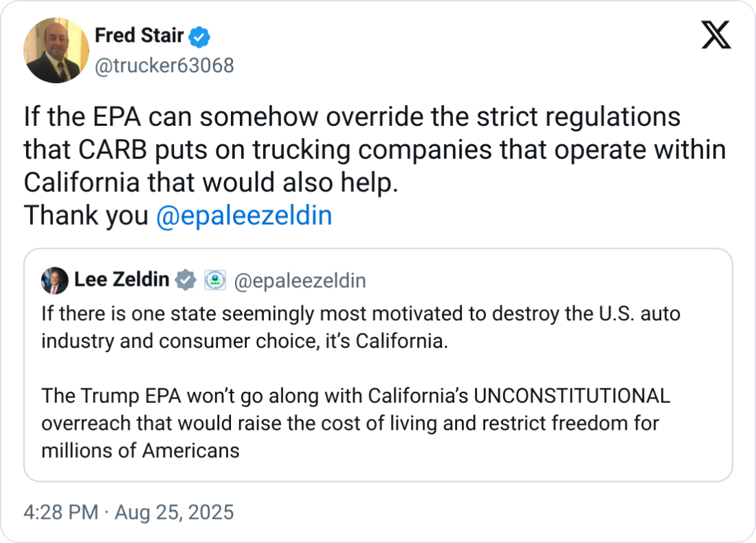Click the EPA affiliation badge icon
The image size is (756, 543).
(215, 280)
